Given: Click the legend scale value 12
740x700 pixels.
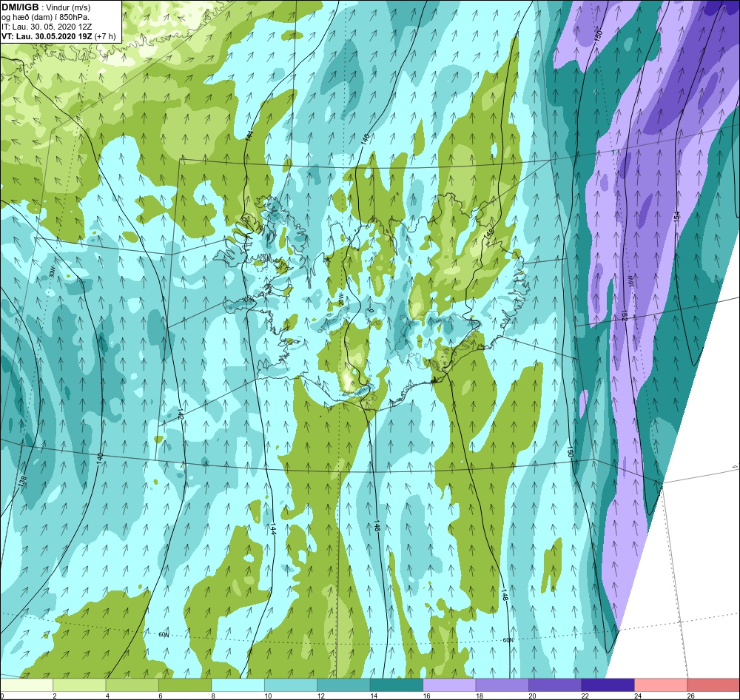Looking at the screenshot, I should (x=320, y=696).
